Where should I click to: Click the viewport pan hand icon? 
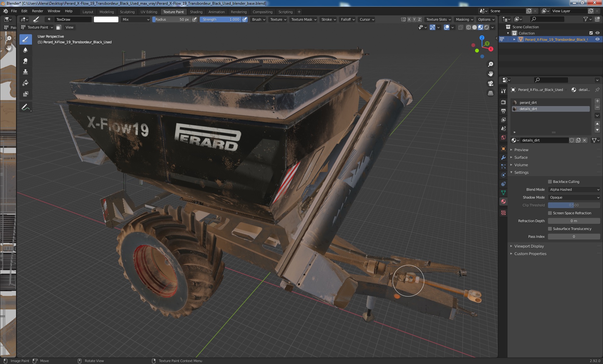point(490,74)
